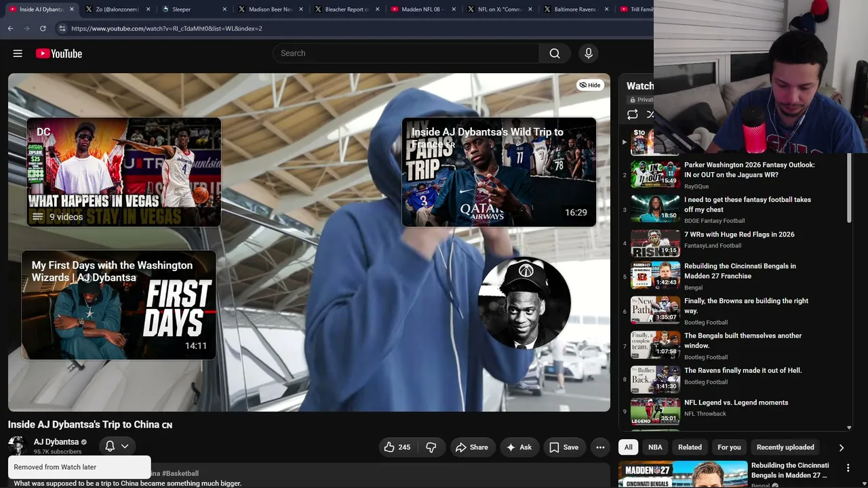Close the Bleacher Report browser tab
Image resolution: width=868 pixels, height=488 pixels.
pyautogui.click(x=377, y=9)
